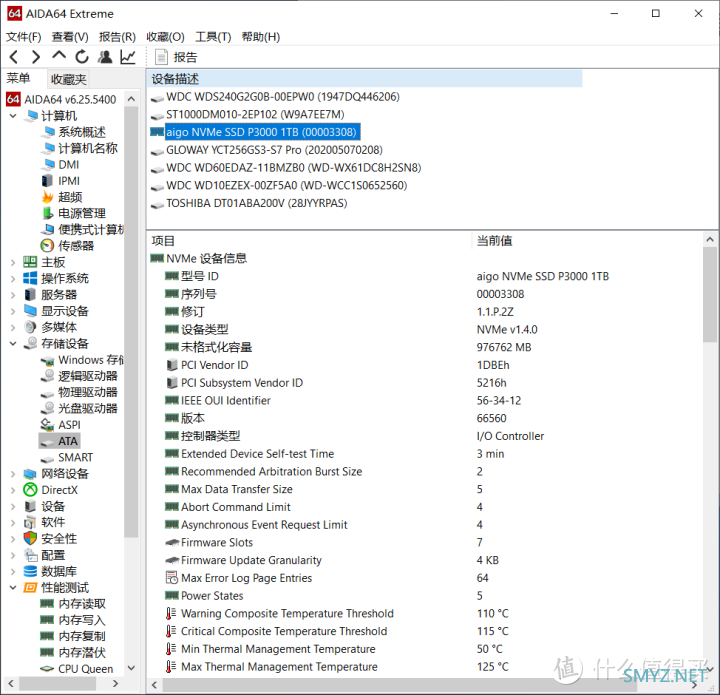Expand the 多媒体 tree node

[13, 327]
